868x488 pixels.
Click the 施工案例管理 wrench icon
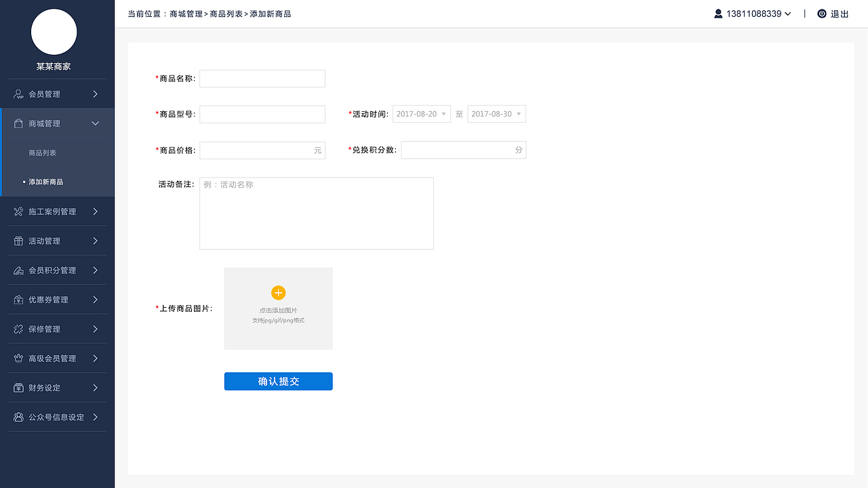(x=18, y=211)
